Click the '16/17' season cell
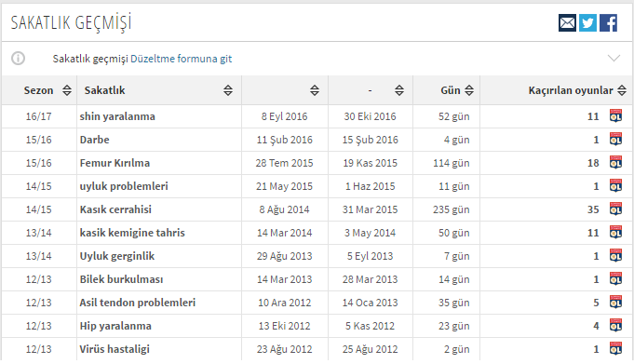Image resolution: width=634 pixels, height=364 pixels. [x=39, y=116]
